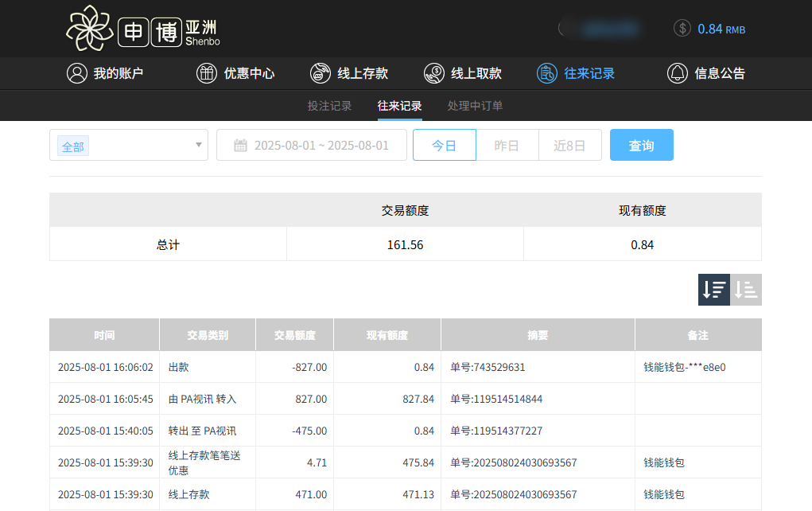This screenshot has height=511, width=812.
Task: Click the 我的账户 person icon
Action: point(76,73)
